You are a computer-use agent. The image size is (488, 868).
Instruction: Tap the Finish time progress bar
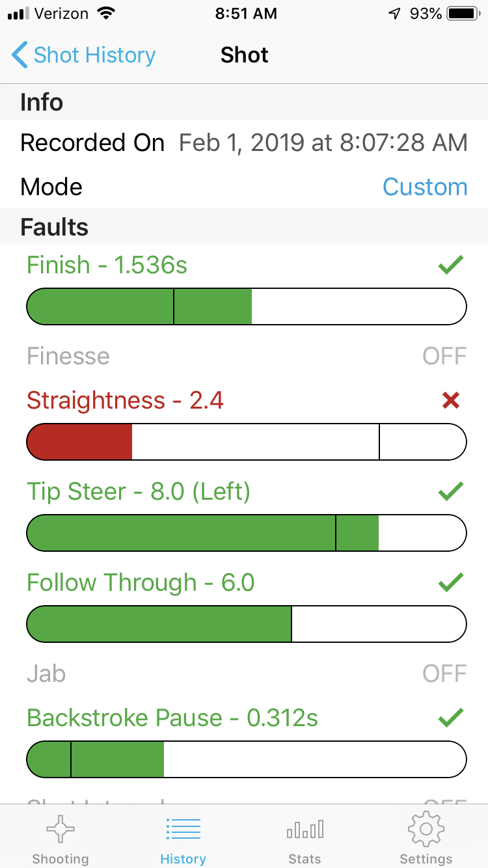click(246, 306)
